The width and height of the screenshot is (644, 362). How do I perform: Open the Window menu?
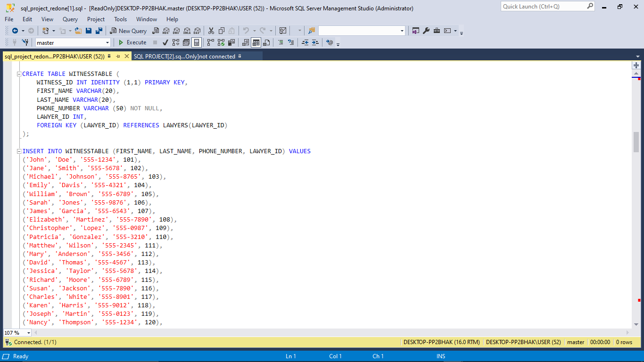pos(147,19)
